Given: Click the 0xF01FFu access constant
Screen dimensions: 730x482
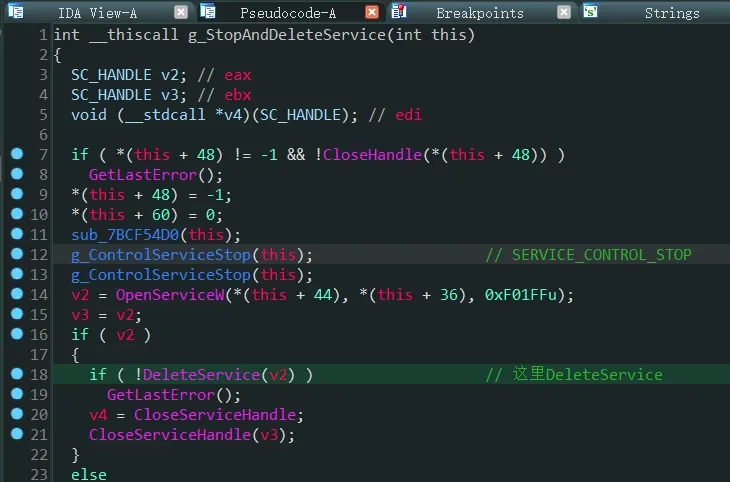Looking at the screenshot, I should [x=521, y=295].
